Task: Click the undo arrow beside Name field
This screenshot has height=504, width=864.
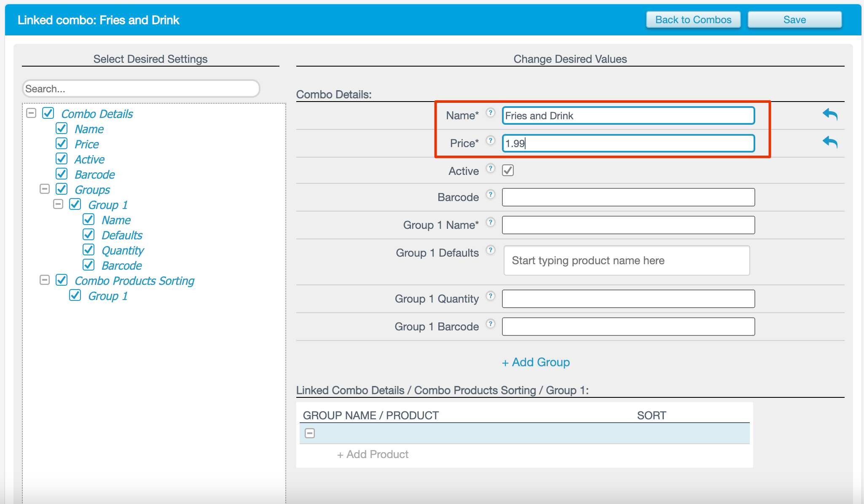Action: [829, 114]
